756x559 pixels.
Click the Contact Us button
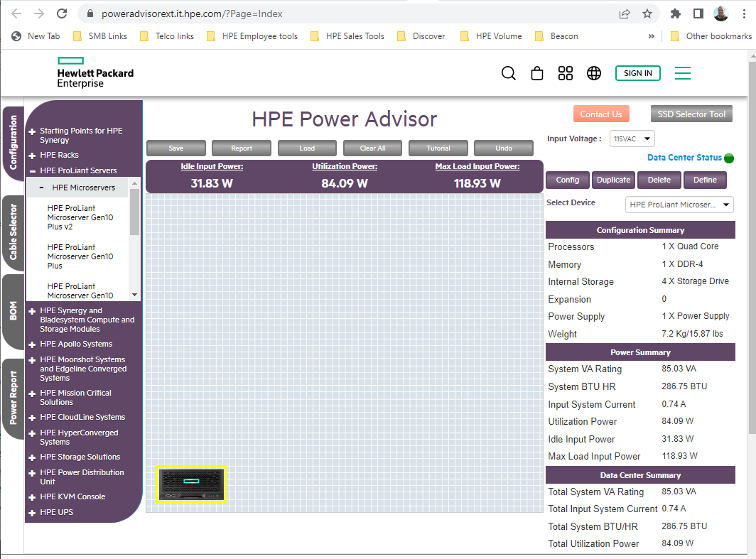point(601,114)
